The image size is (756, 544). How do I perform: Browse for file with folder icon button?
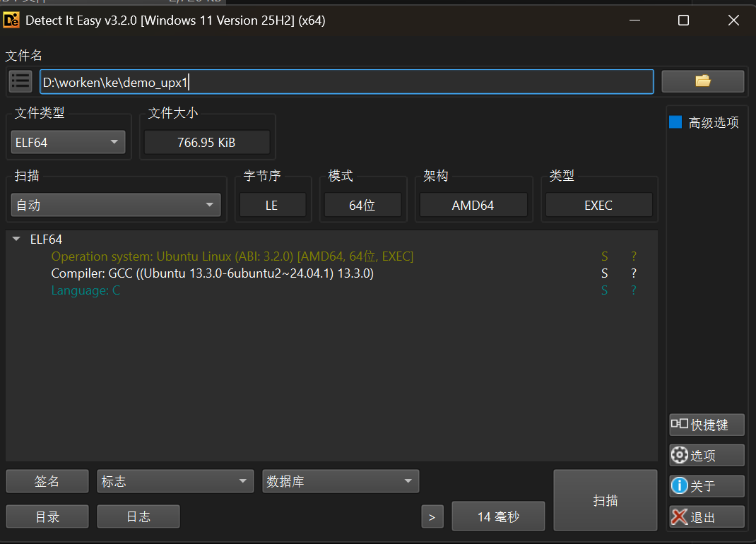pos(702,81)
